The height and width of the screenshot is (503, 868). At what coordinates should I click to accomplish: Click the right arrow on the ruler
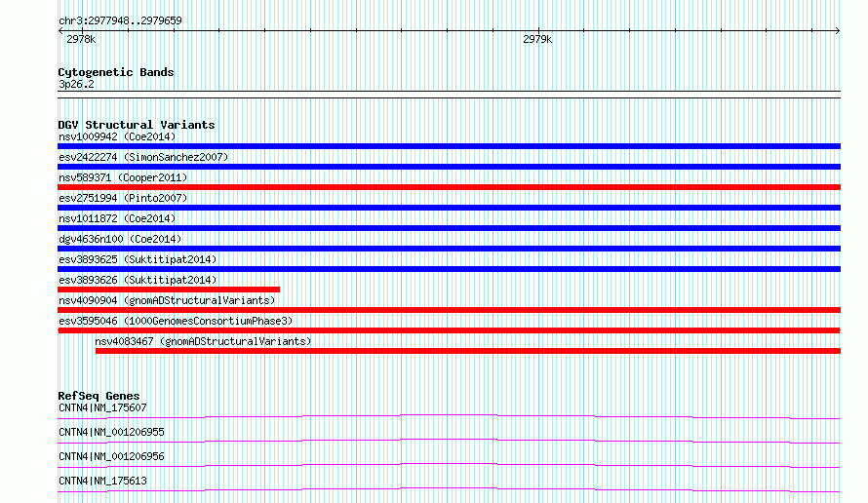[x=838, y=31]
